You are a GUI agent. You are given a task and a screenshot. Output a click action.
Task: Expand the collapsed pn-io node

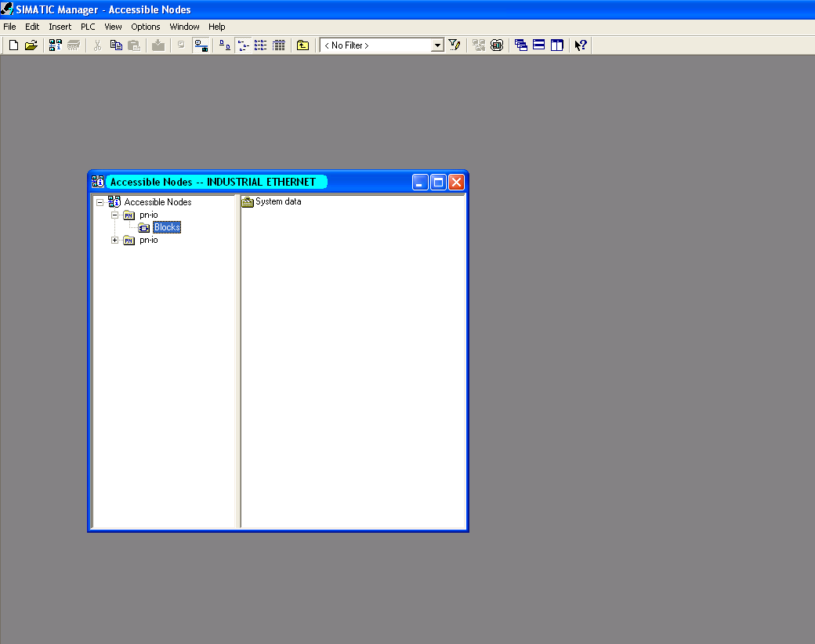click(x=115, y=241)
